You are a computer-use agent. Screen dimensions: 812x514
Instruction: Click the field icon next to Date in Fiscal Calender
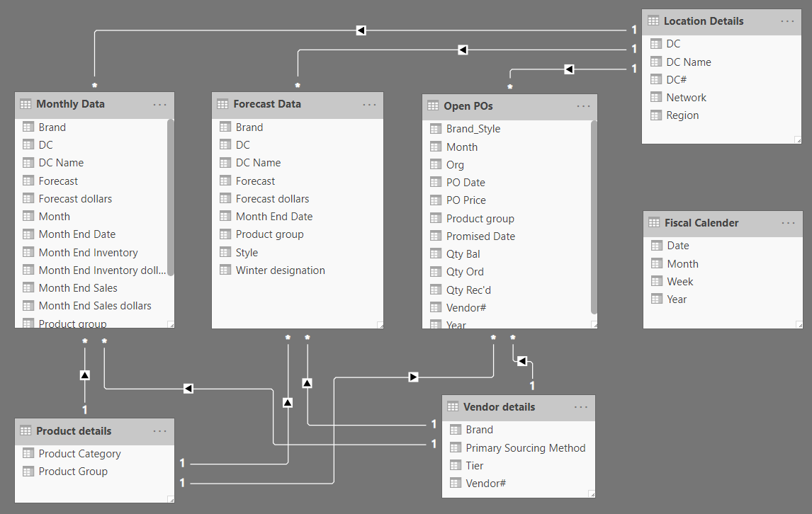pyautogui.click(x=655, y=245)
